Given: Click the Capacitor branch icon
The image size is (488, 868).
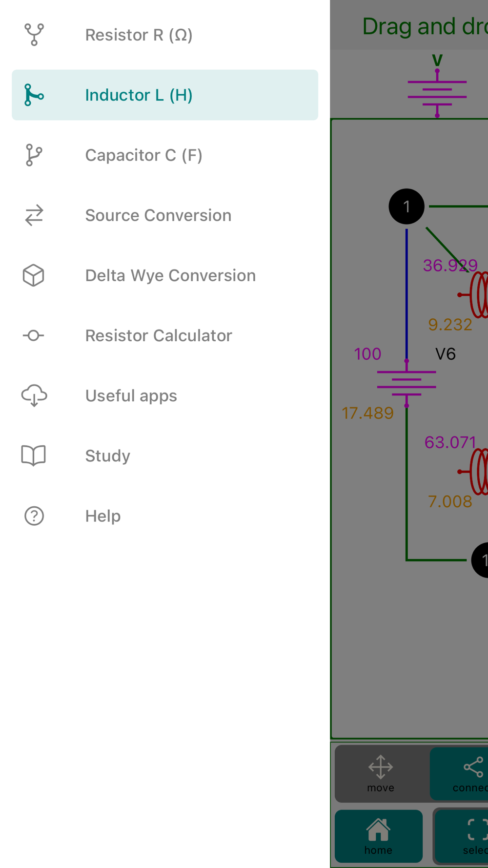Looking at the screenshot, I should click(x=34, y=155).
